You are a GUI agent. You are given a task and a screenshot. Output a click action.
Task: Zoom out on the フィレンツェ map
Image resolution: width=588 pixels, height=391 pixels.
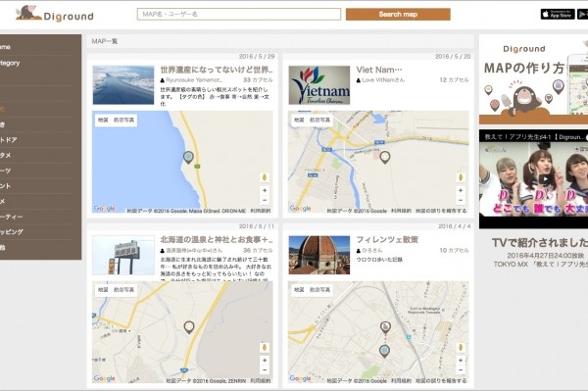[x=461, y=370]
